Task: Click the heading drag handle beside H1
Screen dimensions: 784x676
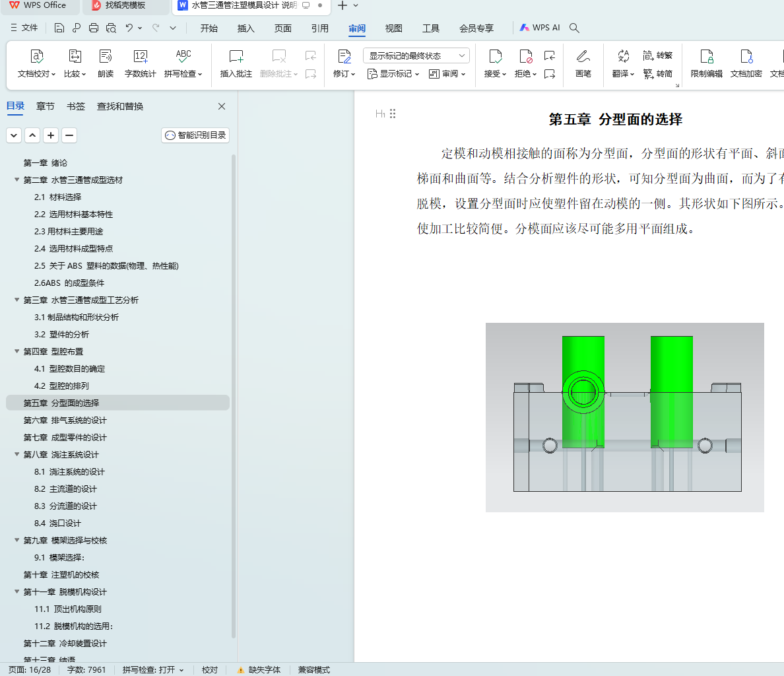Action: [x=393, y=114]
